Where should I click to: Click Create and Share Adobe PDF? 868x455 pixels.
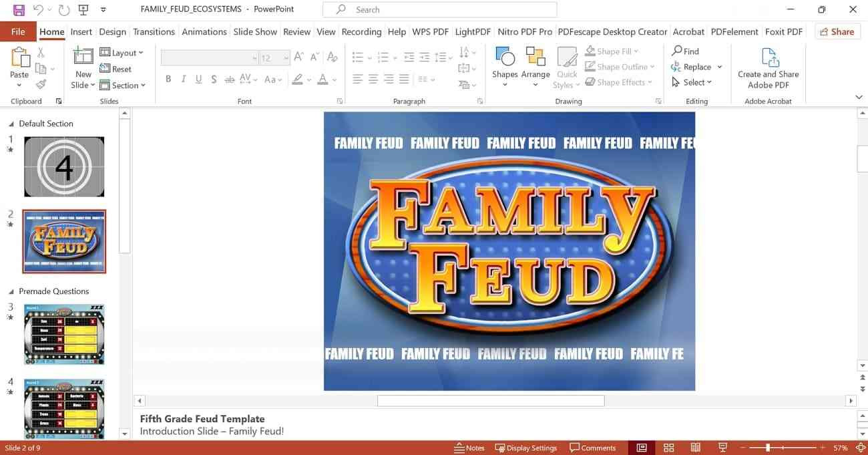coord(769,68)
